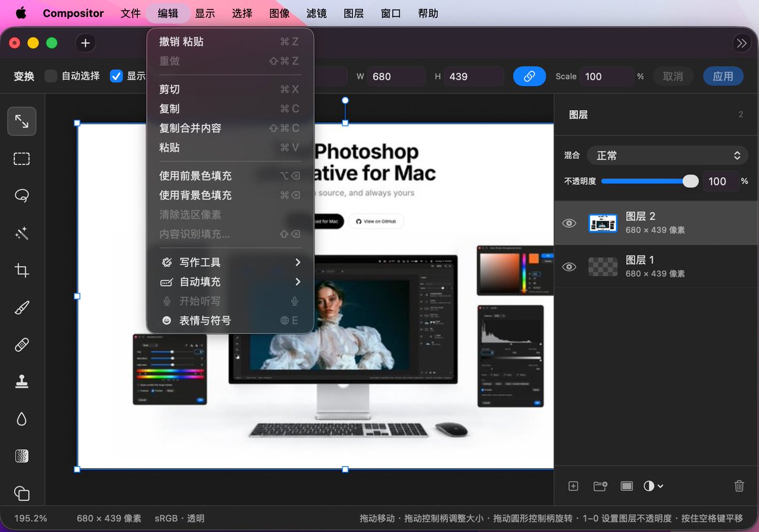Open the 选择 menu
Image resolution: width=759 pixels, height=532 pixels.
pyautogui.click(x=242, y=13)
